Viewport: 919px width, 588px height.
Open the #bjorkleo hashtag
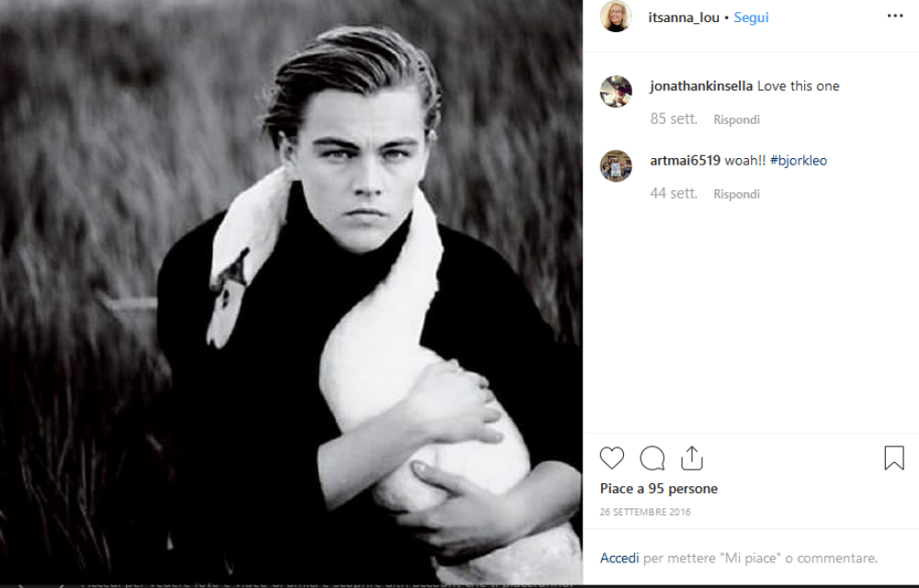799,161
